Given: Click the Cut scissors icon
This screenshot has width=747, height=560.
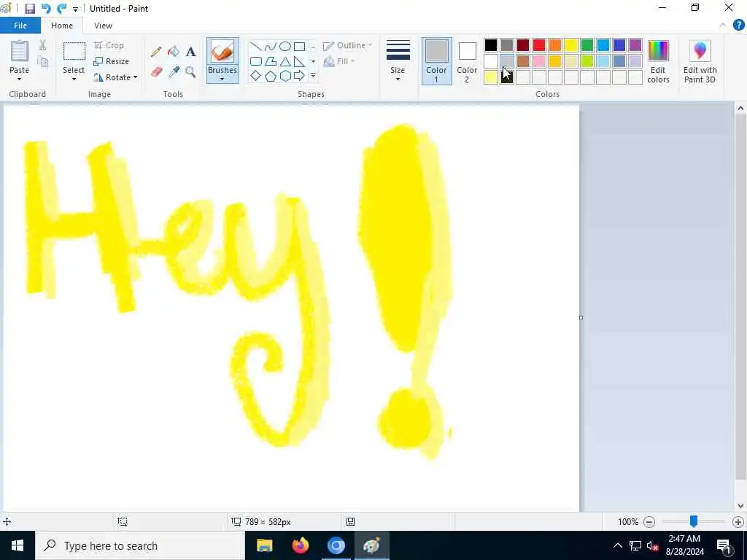Looking at the screenshot, I should (43, 45).
